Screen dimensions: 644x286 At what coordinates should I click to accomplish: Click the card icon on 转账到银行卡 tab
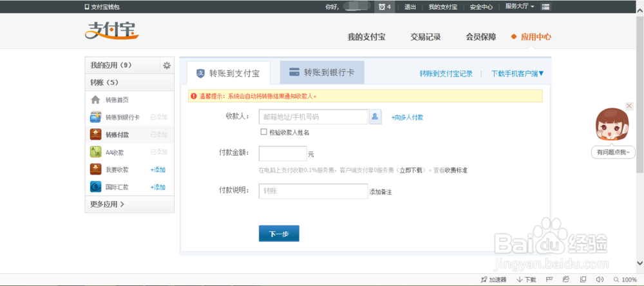(294, 72)
